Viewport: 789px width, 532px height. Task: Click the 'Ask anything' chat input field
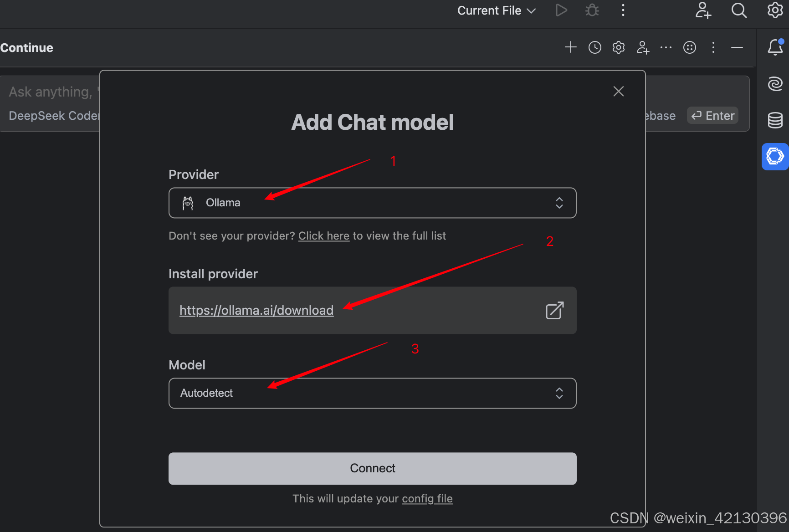pos(54,92)
